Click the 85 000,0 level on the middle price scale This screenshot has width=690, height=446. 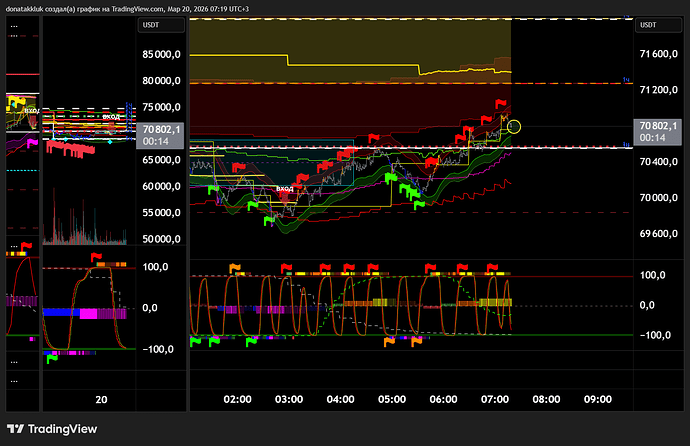162,55
